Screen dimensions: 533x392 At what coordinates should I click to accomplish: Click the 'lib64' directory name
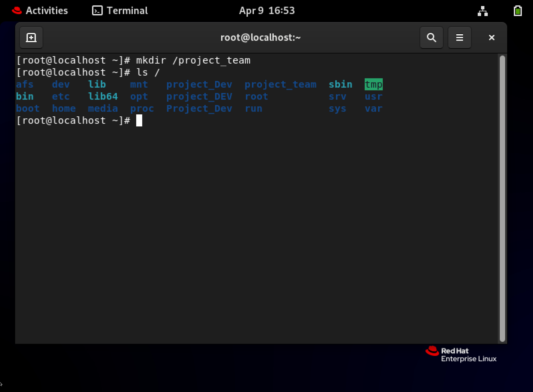103,97
